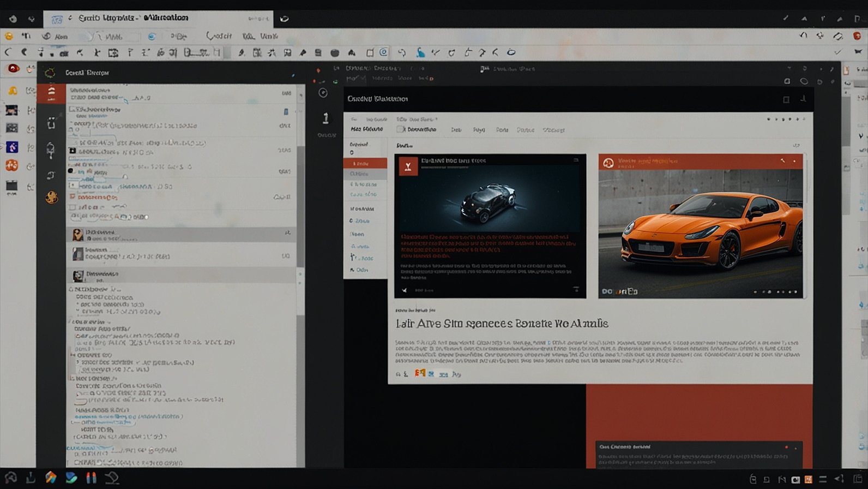
Task: Select the red highlighted item in the page sidebar
Action: (x=365, y=163)
